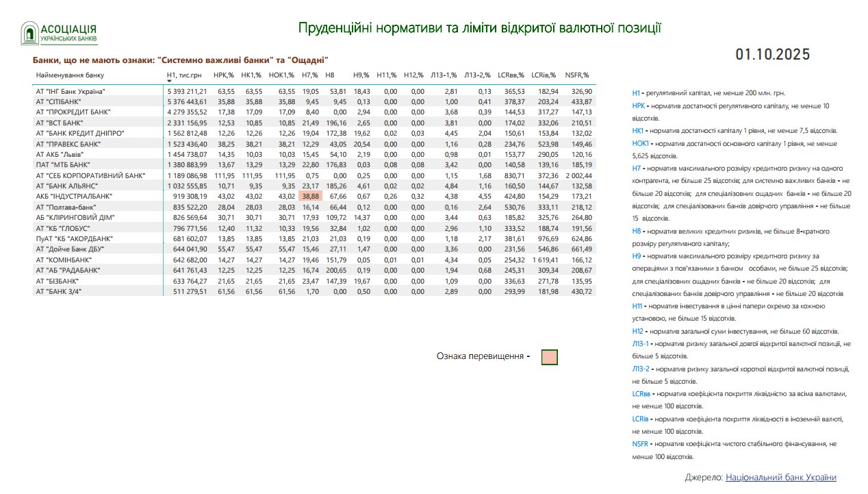Click the 01.10.2025 report date

tap(772, 55)
